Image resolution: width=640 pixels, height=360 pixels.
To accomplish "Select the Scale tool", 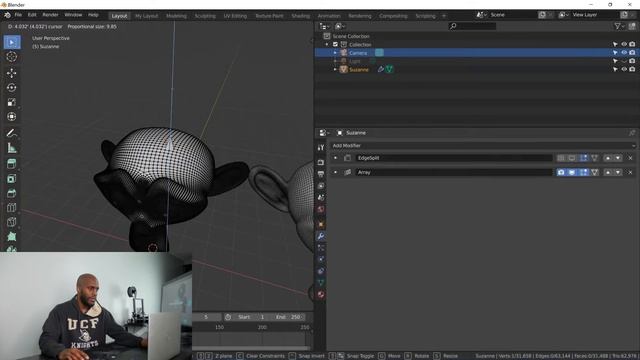I will 12,102.
